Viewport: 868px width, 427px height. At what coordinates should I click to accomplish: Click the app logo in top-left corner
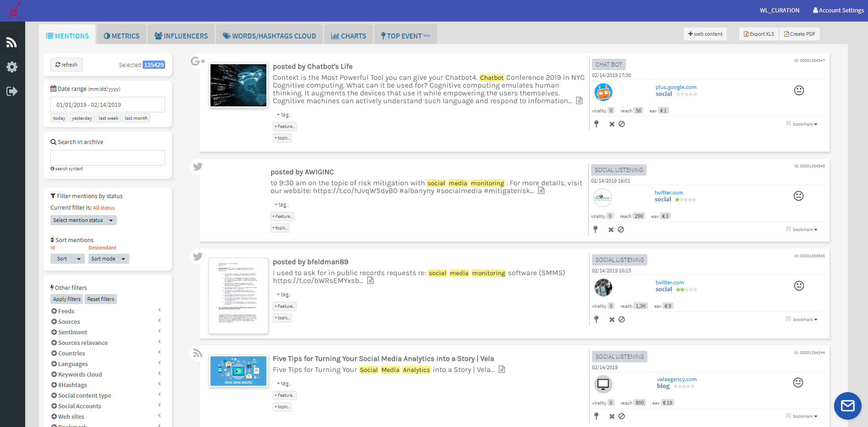pos(14,11)
